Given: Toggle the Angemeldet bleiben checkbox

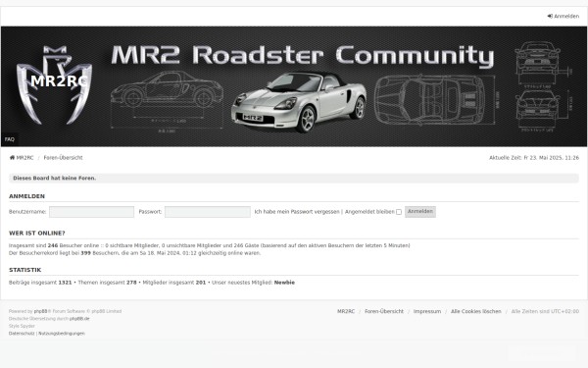Looking at the screenshot, I should point(399,212).
